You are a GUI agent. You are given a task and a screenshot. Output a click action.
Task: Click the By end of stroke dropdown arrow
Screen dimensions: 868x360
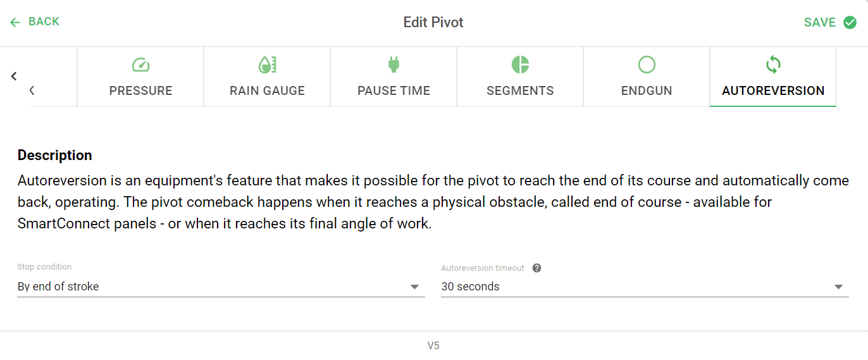click(x=415, y=287)
